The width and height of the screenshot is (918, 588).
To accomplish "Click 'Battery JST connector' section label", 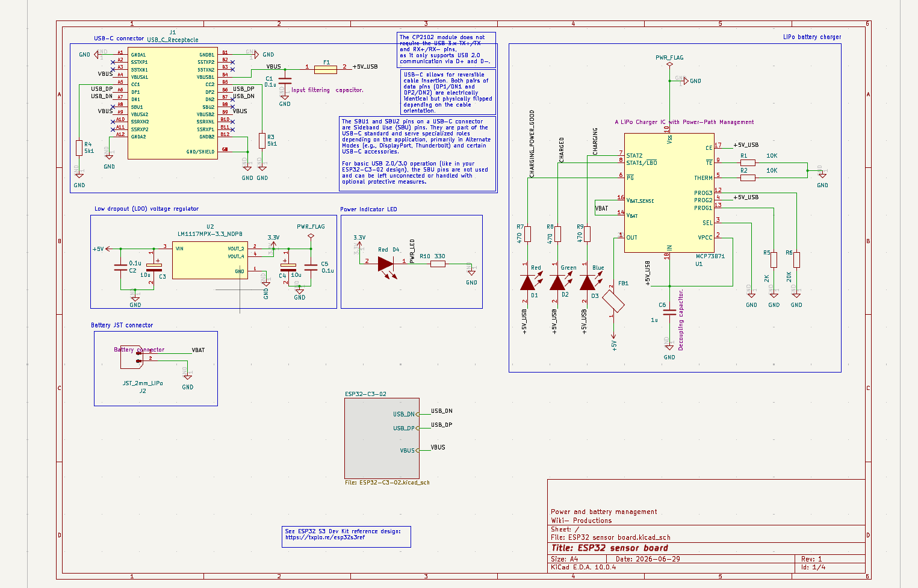I will coord(122,325).
